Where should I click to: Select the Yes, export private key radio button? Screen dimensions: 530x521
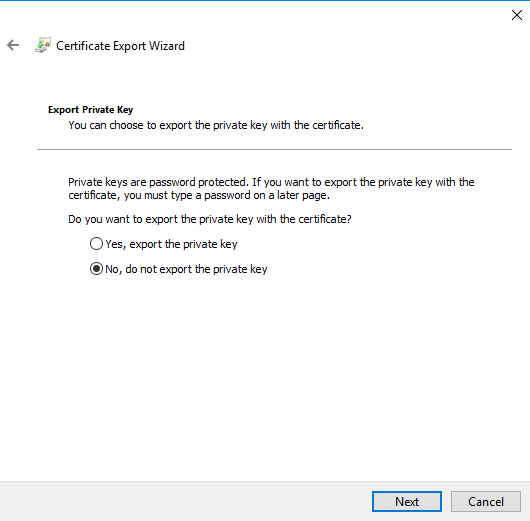(x=96, y=244)
